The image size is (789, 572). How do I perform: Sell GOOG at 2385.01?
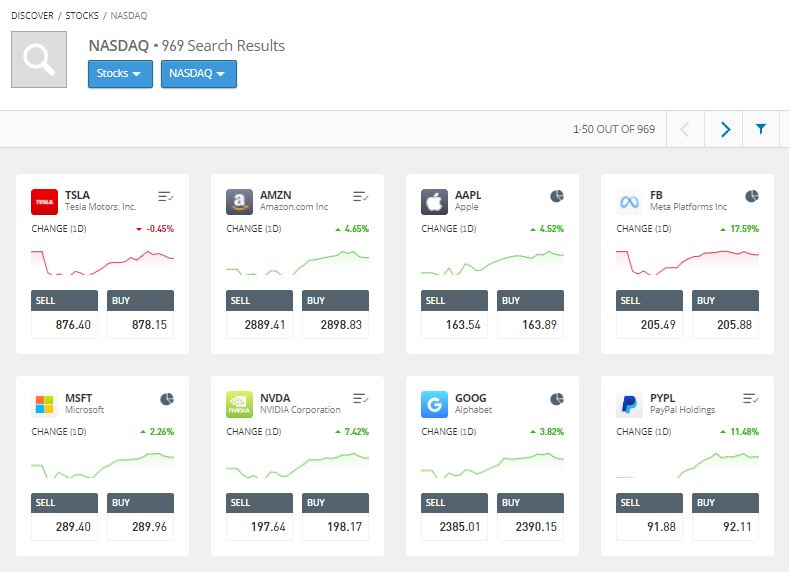[454, 517]
